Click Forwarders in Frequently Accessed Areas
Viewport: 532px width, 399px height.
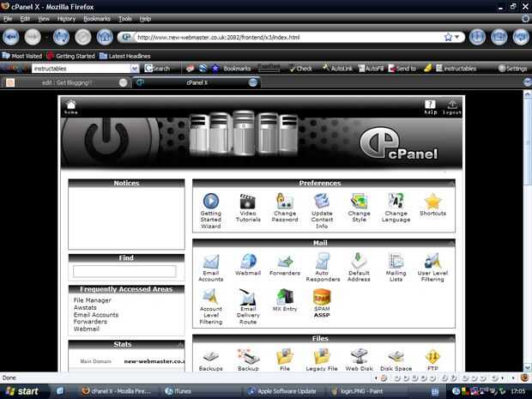(90, 322)
